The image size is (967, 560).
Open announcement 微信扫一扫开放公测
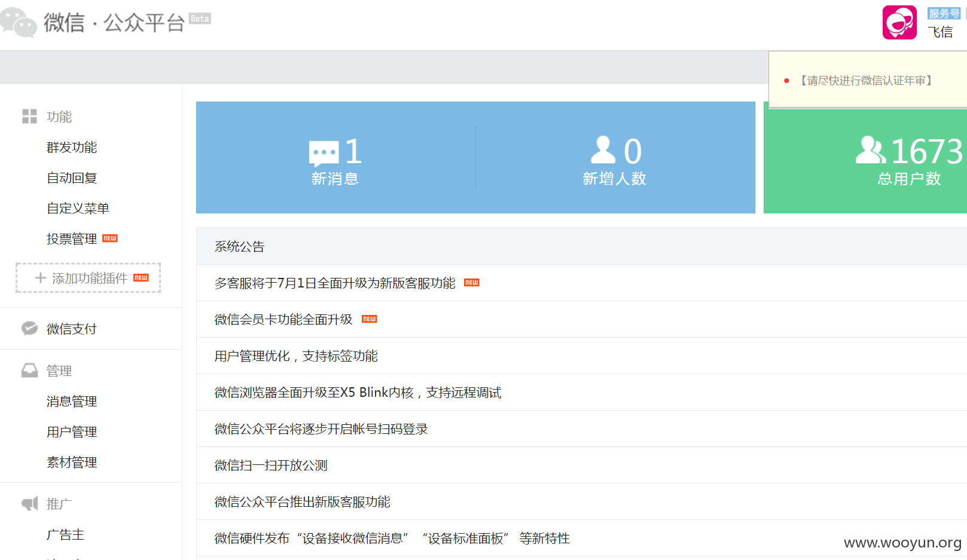click(x=271, y=466)
